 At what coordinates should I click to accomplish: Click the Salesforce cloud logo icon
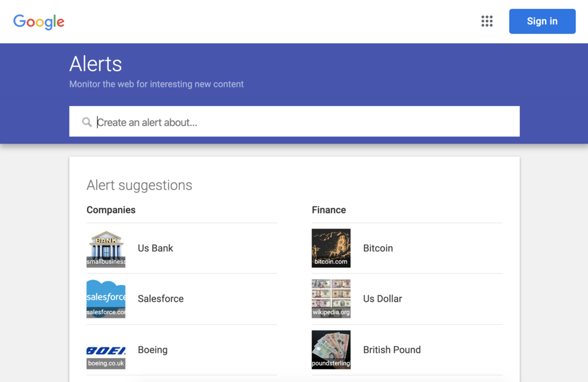point(106,298)
